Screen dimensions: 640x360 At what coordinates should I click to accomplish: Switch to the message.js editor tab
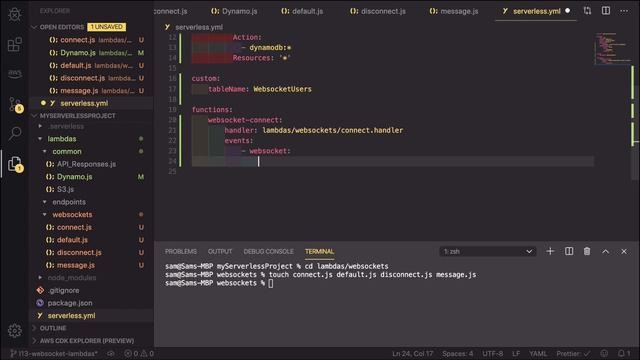point(454,11)
